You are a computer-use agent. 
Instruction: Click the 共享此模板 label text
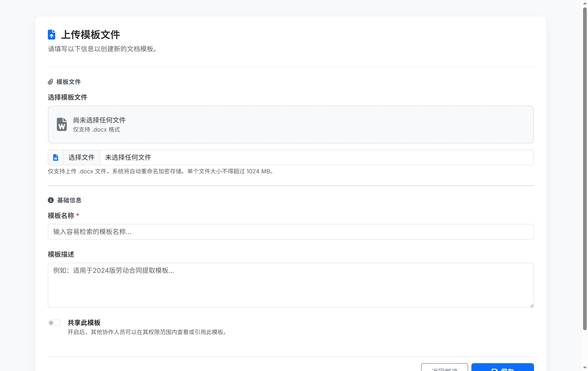point(84,323)
